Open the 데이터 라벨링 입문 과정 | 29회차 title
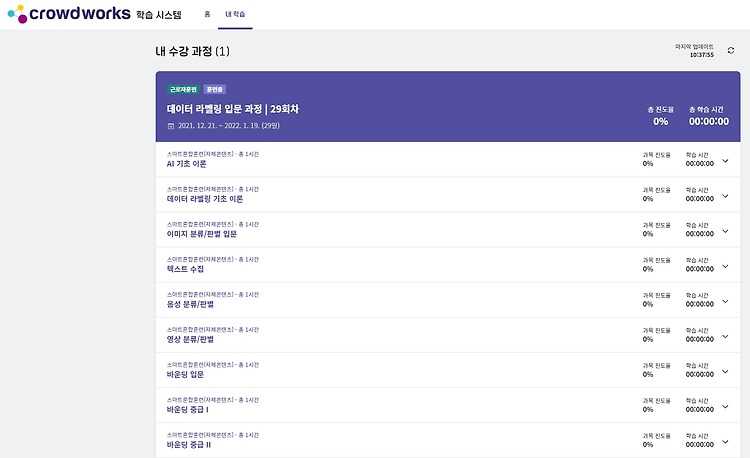This screenshot has width=750, height=458. coord(233,109)
